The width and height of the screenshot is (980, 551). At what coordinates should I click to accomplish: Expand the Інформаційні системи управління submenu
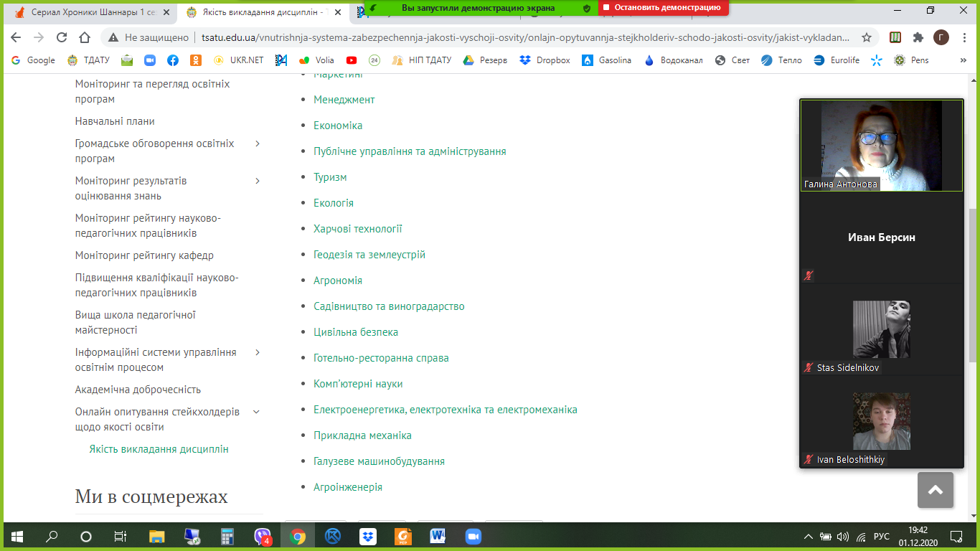[x=258, y=352]
